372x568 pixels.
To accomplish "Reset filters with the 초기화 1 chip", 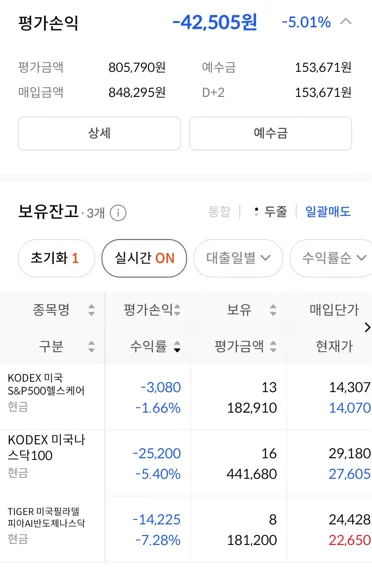I will coord(56,258).
